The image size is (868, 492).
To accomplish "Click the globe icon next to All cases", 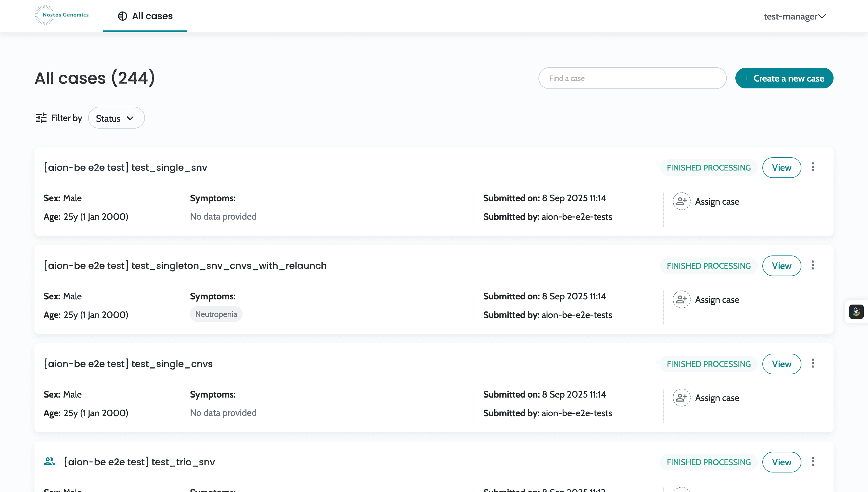I will click(x=122, y=16).
